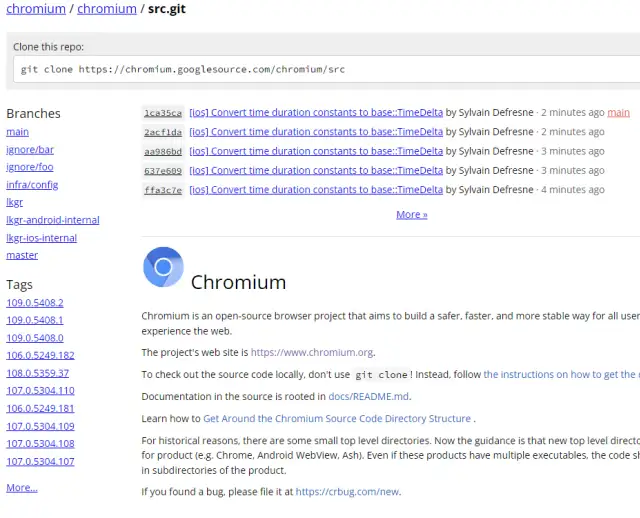Click the red 'main' ref label
This screenshot has width=640, height=518.
[618, 112]
